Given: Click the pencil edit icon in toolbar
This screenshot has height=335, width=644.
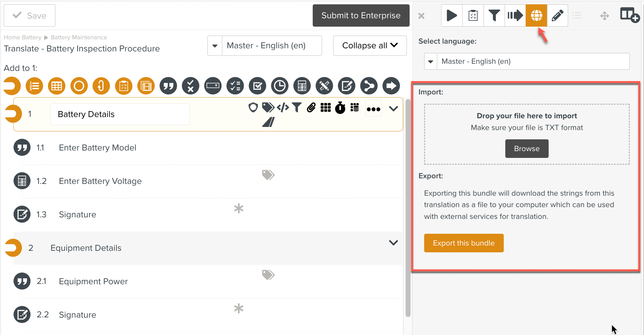Looking at the screenshot, I should (557, 15).
